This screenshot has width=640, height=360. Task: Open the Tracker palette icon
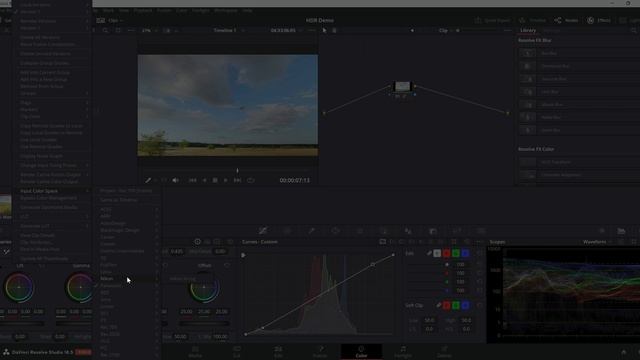360,231
